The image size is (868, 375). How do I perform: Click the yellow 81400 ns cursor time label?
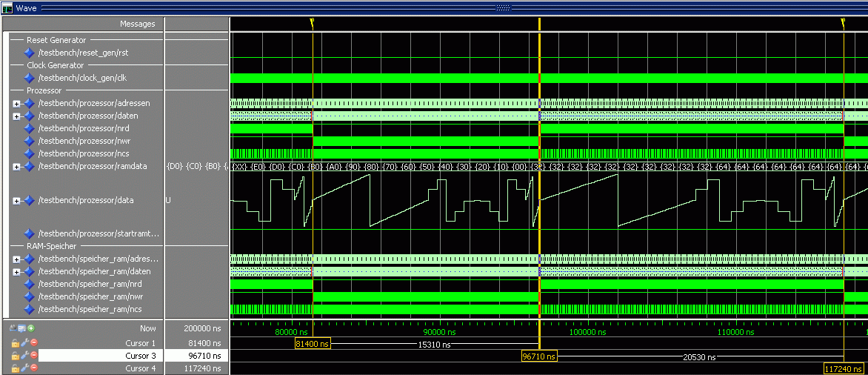[x=312, y=344]
